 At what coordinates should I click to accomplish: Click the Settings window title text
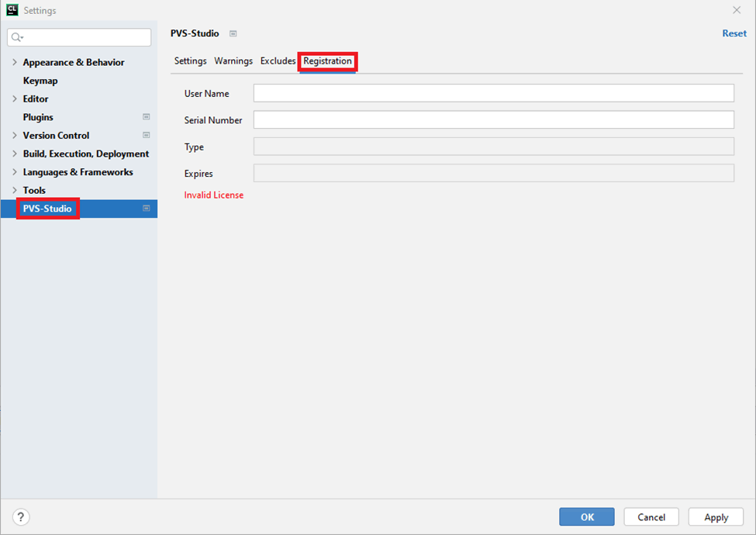pos(40,11)
